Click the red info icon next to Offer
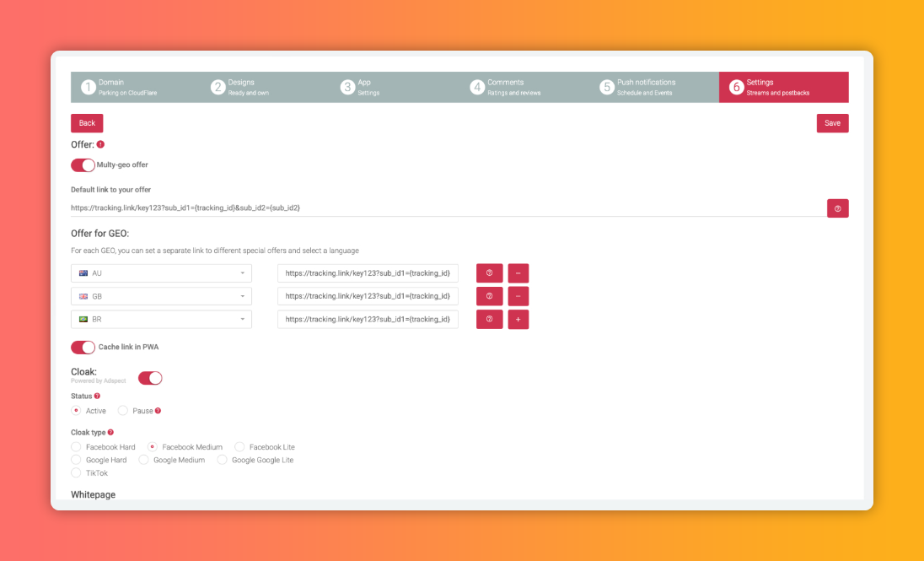This screenshot has width=924, height=561. [100, 144]
